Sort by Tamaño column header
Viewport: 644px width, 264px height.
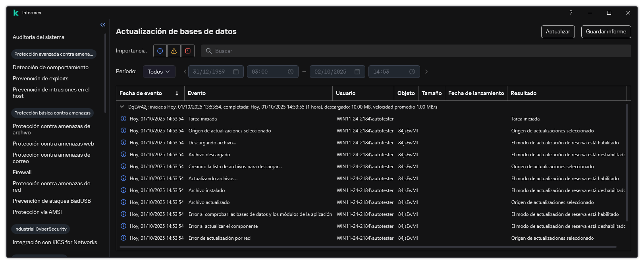tap(432, 93)
